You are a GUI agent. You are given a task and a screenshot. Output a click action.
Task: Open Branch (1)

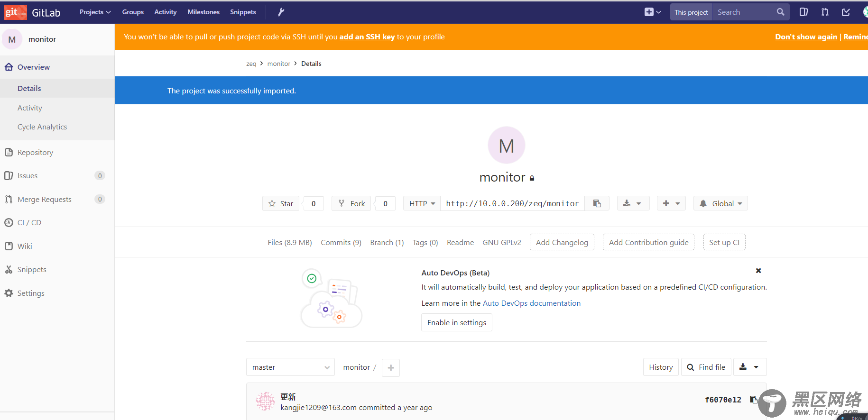click(x=387, y=243)
